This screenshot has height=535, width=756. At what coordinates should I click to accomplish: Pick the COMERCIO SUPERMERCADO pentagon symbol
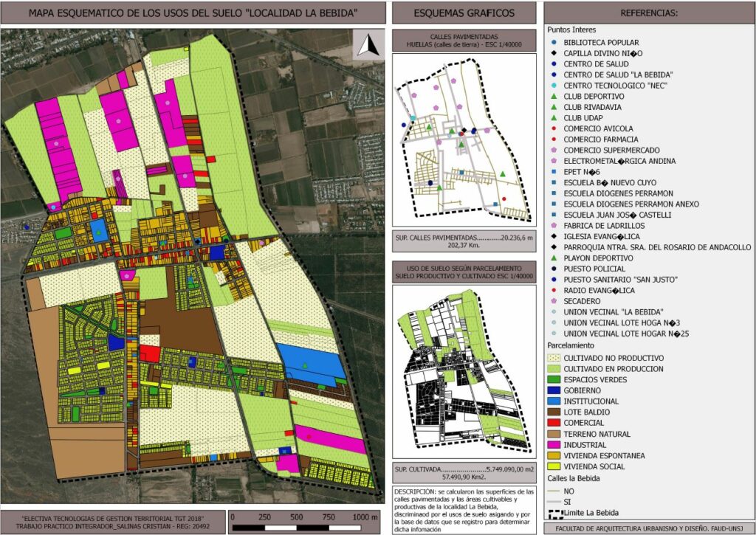[x=554, y=150]
